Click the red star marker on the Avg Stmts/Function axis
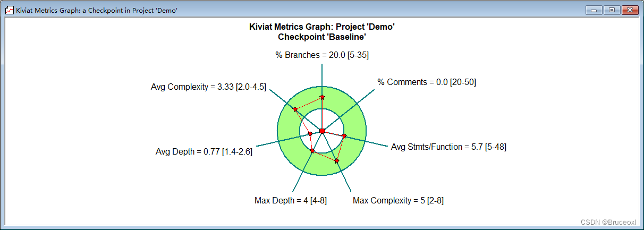The image size is (644, 230). point(344,136)
